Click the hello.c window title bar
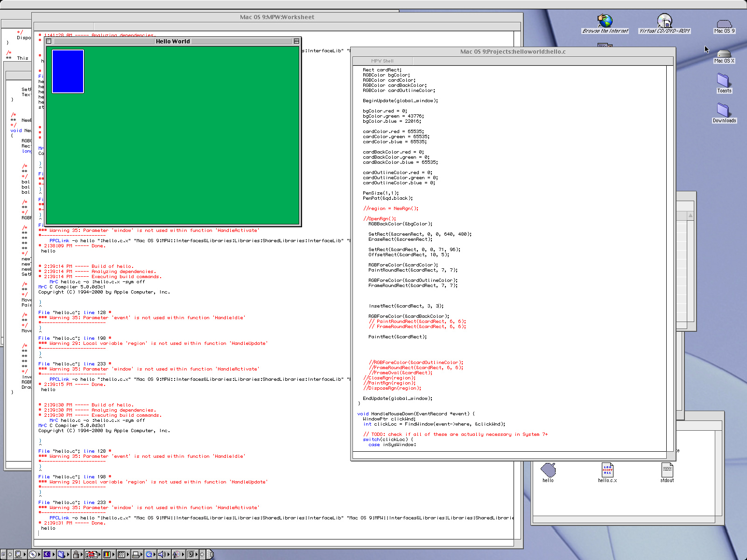 click(513, 51)
